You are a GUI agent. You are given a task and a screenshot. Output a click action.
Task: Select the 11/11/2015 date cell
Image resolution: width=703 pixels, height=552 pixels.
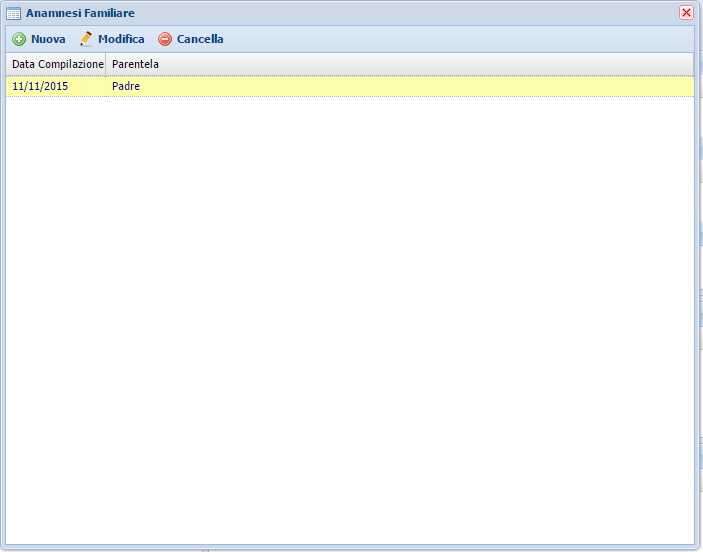(x=56, y=86)
